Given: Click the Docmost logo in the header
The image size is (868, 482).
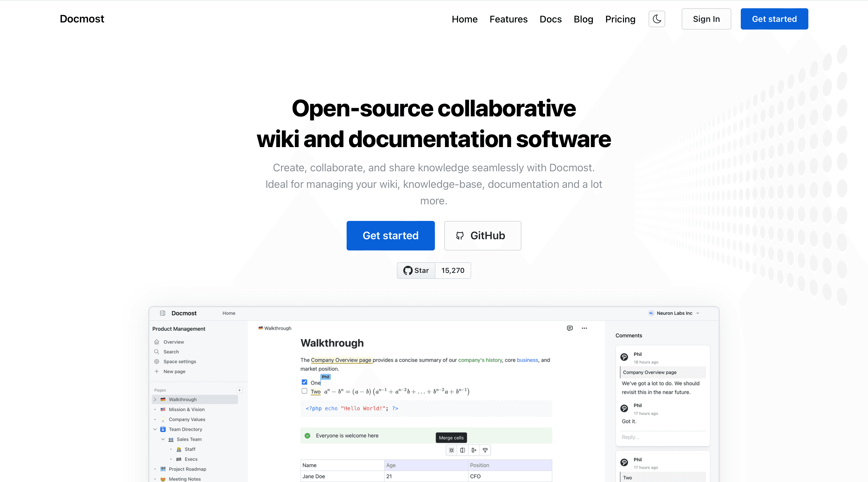Looking at the screenshot, I should (82, 19).
